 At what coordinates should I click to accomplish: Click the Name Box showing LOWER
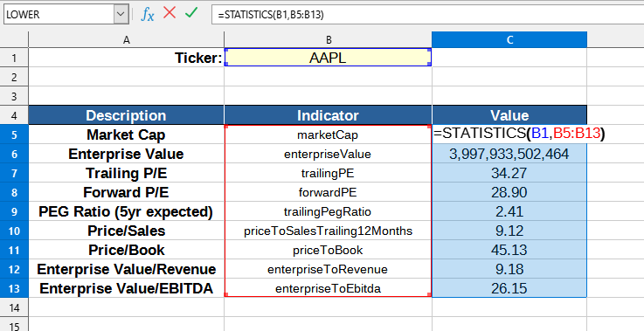pyautogui.click(x=59, y=14)
